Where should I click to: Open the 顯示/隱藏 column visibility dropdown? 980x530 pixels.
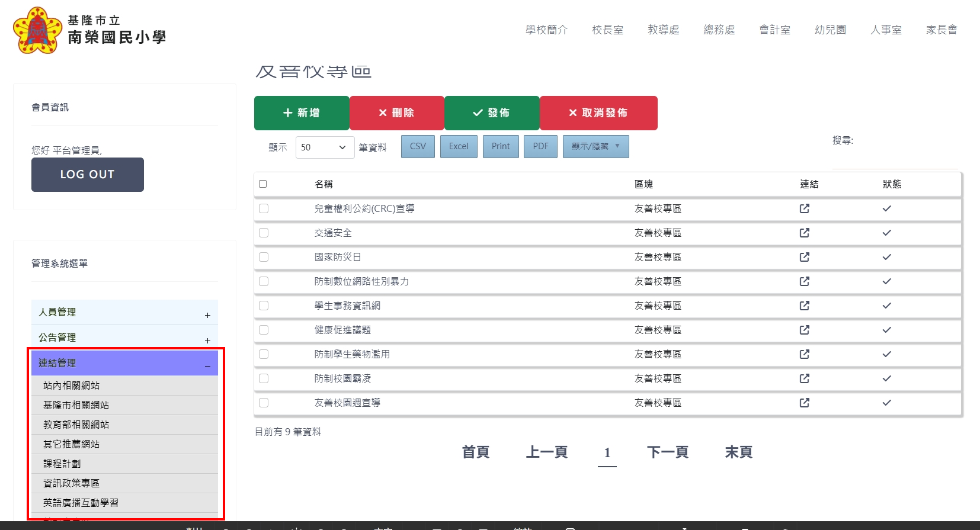(x=595, y=147)
